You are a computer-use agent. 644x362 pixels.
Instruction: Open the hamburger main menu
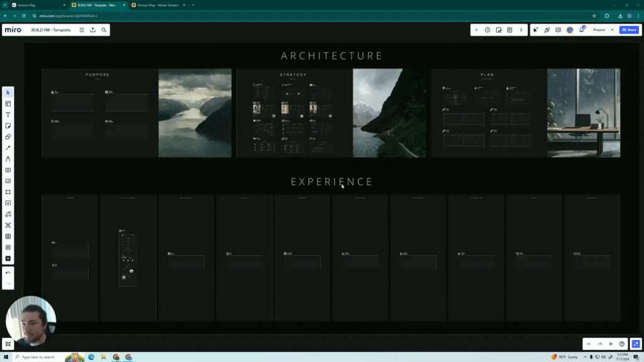tap(81, 30)
